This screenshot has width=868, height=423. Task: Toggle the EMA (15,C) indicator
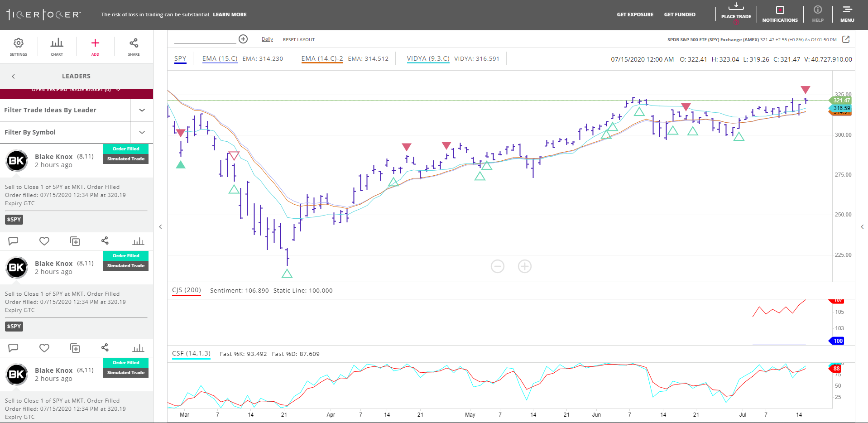tap(220, 58)
